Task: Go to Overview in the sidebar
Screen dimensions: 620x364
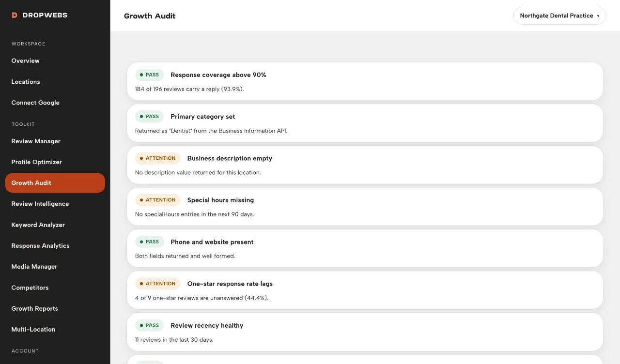Action: click(x=55, y=61)
